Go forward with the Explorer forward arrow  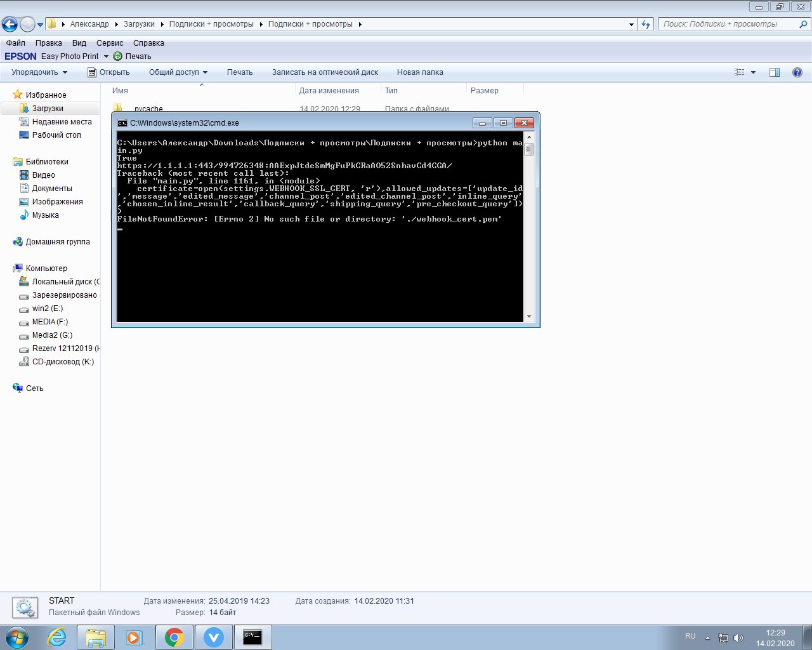click(27, 24)
